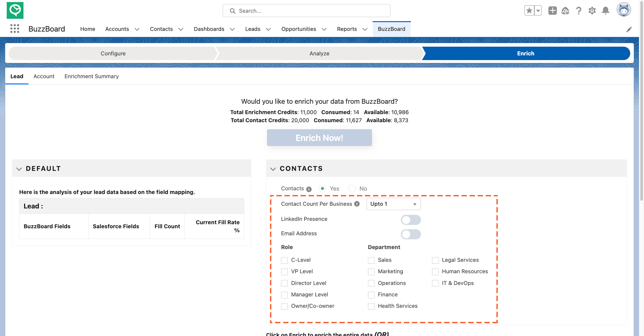Open the Dashboards menu chevron
The image size is (644, 336).
click(232, 29)
